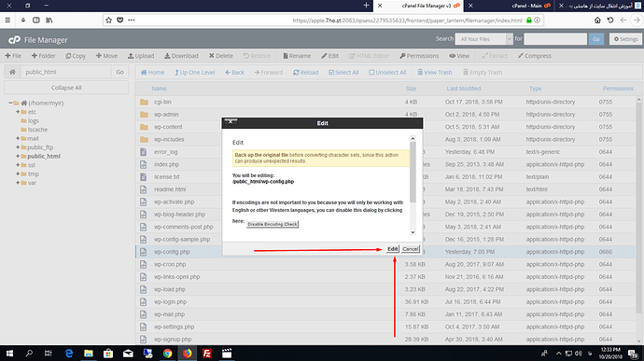Screen dimensions: 644x361
Task: Click the search Go button
Action: (x=596, y=39)
